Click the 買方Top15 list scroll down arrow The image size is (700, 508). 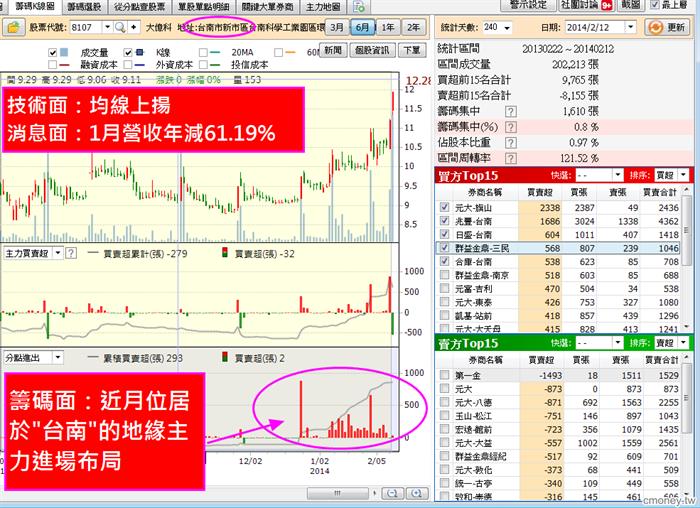pyautogui.click(x=687, y=328)
